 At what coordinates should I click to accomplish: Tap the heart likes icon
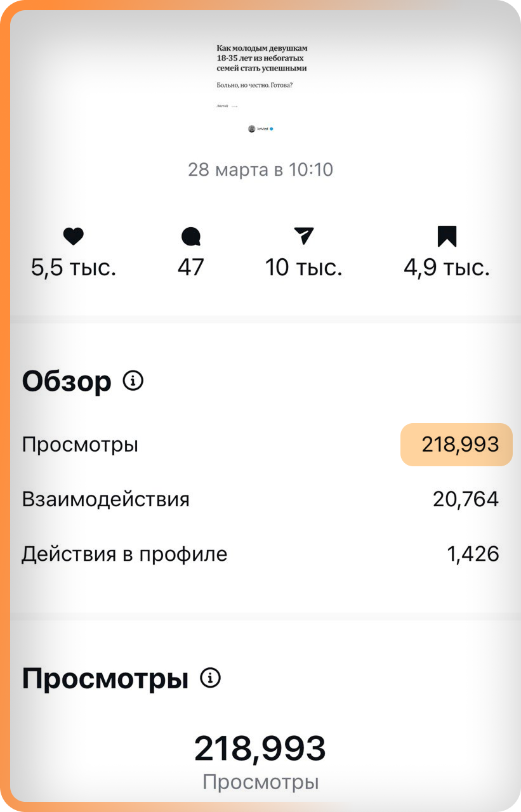[74, 237]
